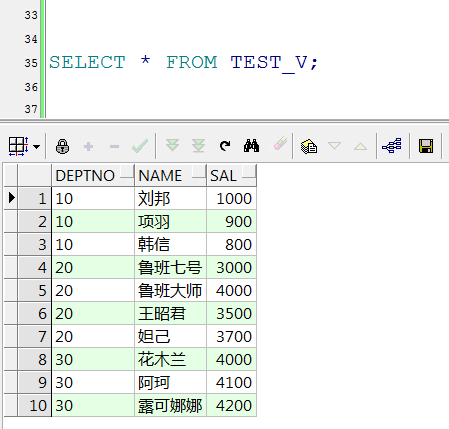This screenshot has height=429, width=449.
Task: Click the name cell 花木兰
Action: pyautogui.click(x=170, y=359)
